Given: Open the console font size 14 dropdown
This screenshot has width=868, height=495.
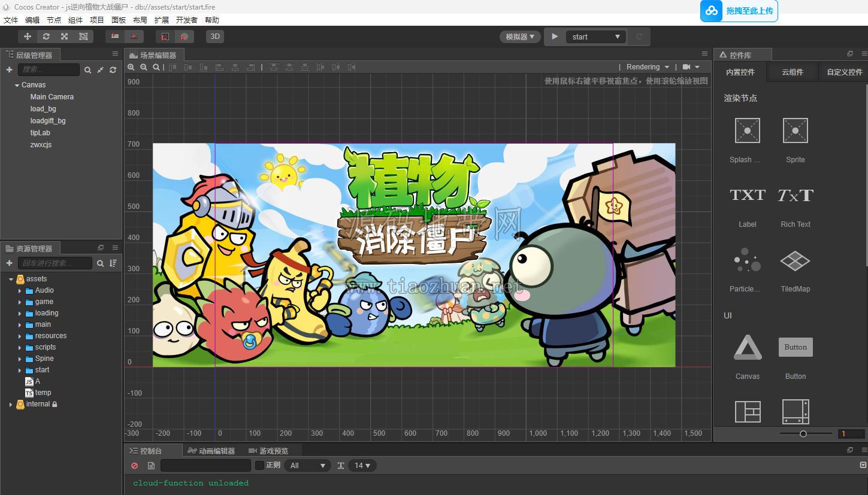Looking at the screenshot, I should click(362, 465).
